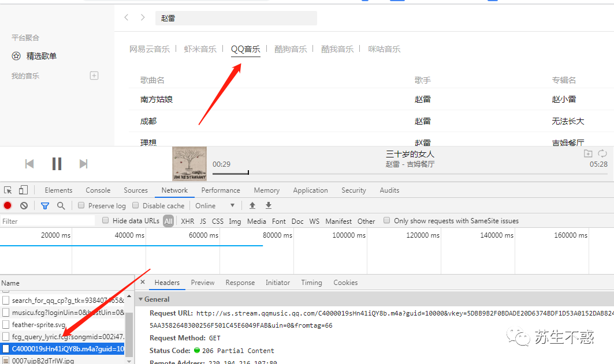Close the request details pane
The width and height of the screenshot is (614, 364).
(x=143, y=282)
